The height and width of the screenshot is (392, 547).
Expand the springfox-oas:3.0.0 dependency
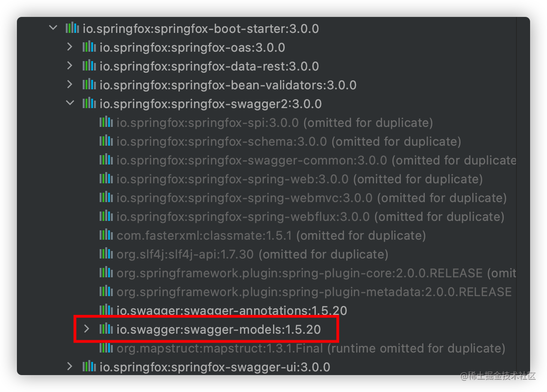(x=70, y=47)
